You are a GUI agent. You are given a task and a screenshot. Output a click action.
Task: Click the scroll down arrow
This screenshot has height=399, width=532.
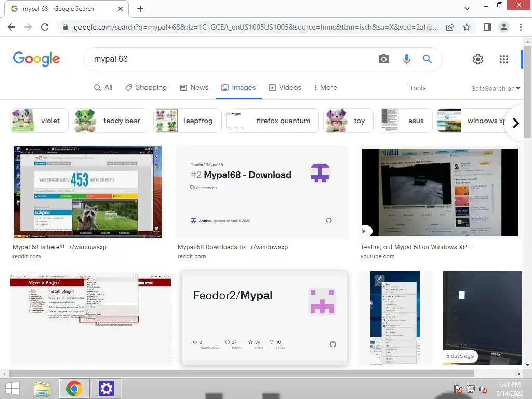point(527,365)
